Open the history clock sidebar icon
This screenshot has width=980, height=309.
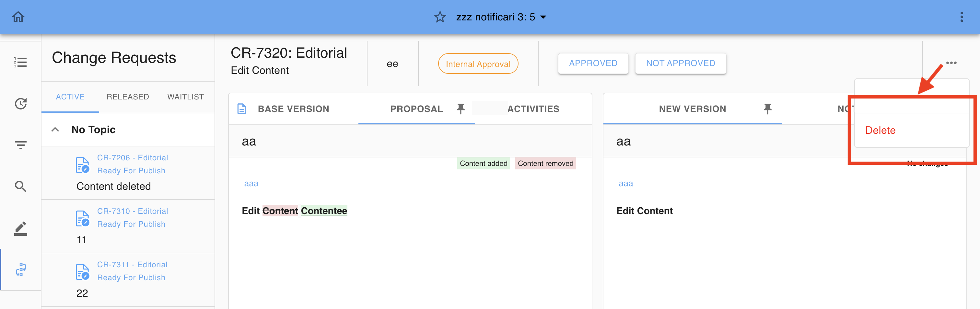click(20, 103)
